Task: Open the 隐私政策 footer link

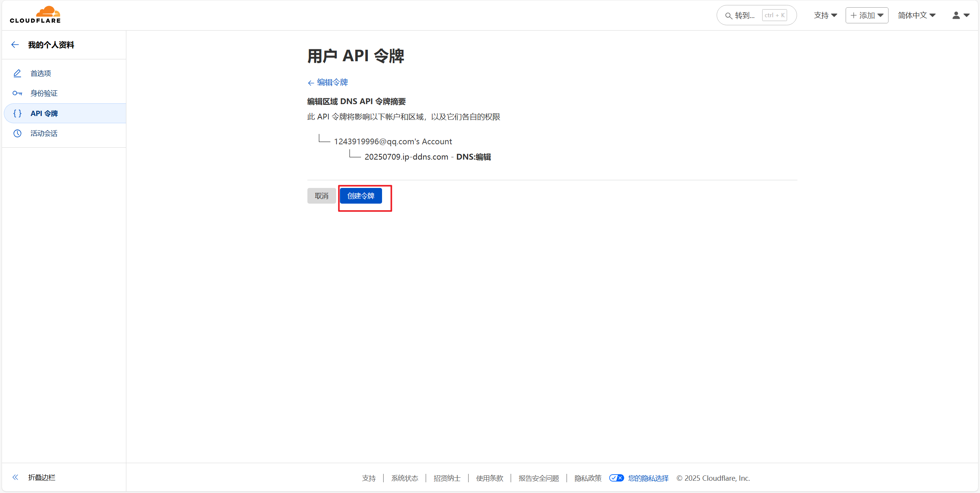Action: 588,478
